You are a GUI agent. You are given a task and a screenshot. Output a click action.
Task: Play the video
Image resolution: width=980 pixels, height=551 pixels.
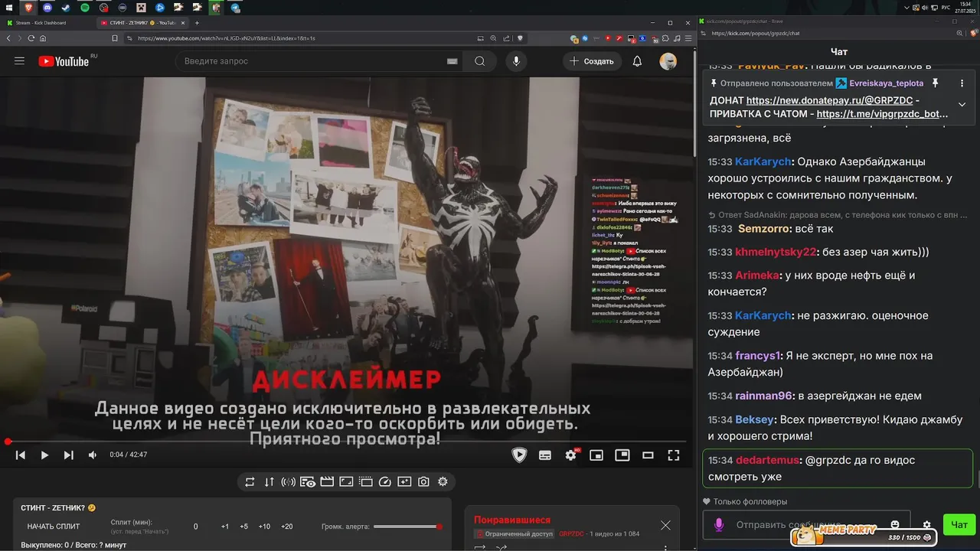(x=44, y=455)
